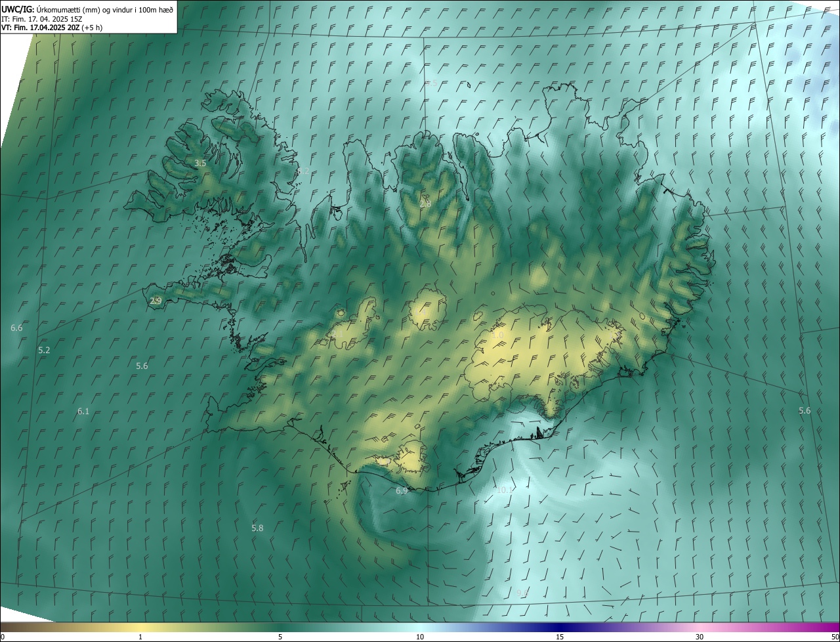This screenshot has width=840, height=642.
Task: Click the 'VT: Fim. 17.04.2025 20Z (+5 h)' line
Action: tap(53, 28)
